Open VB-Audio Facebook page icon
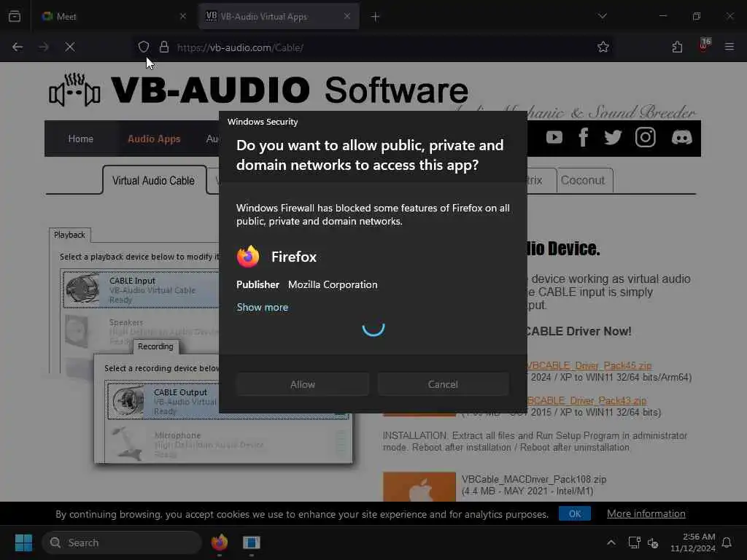Screen dimensions: 747x560 click(583, 138)
